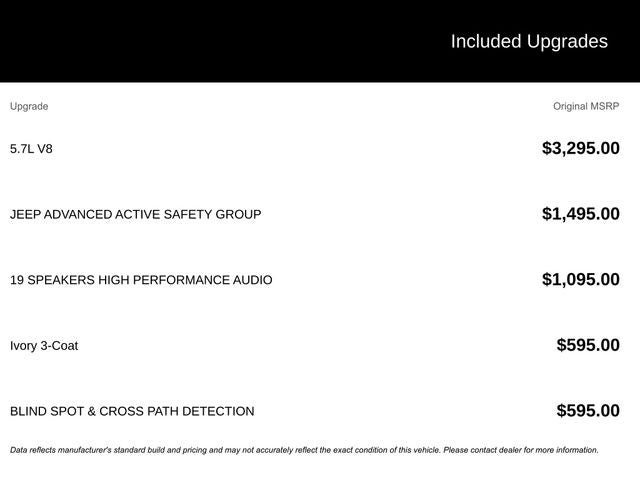
Task: Click the $595.00 price for blind spot detection
Action: [588, 411]
